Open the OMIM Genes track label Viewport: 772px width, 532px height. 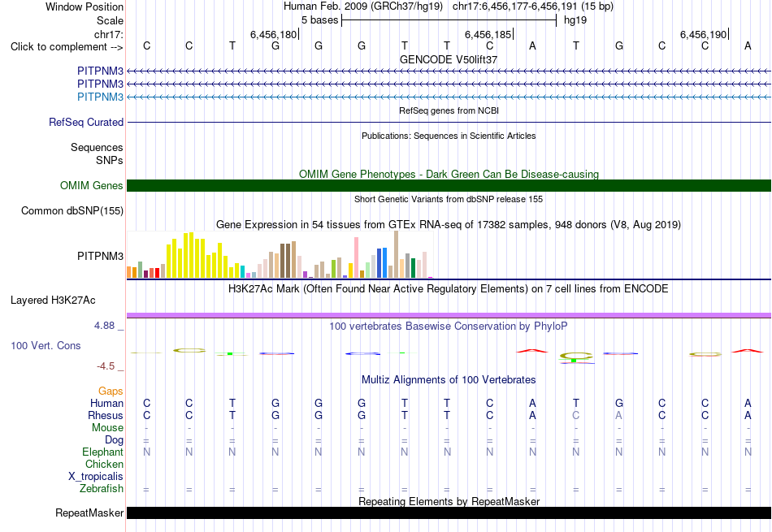tap(91, 185)
